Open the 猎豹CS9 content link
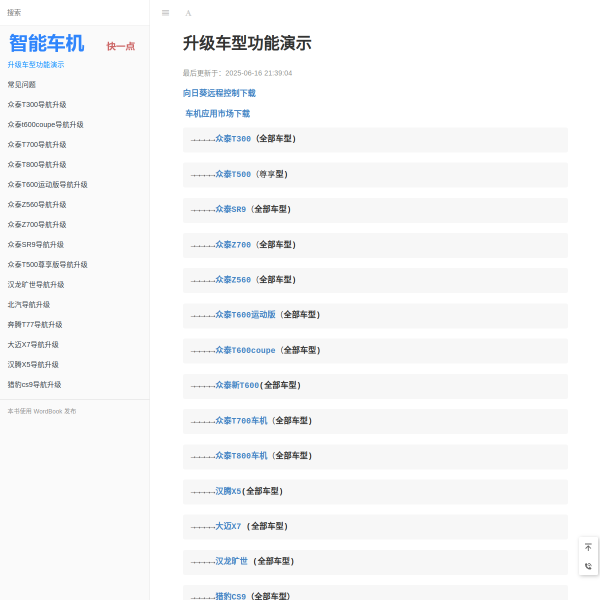The width and height of the screenshot is (600, 600). [x=231, y=596]
